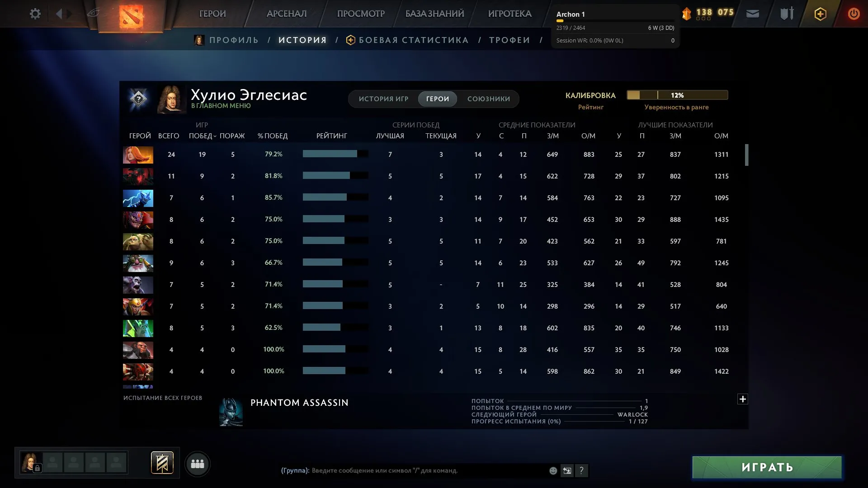Select the ГЕРОИ toggle
The width and height of the screenshot is (868, 488).
click(x=438, y=99)
